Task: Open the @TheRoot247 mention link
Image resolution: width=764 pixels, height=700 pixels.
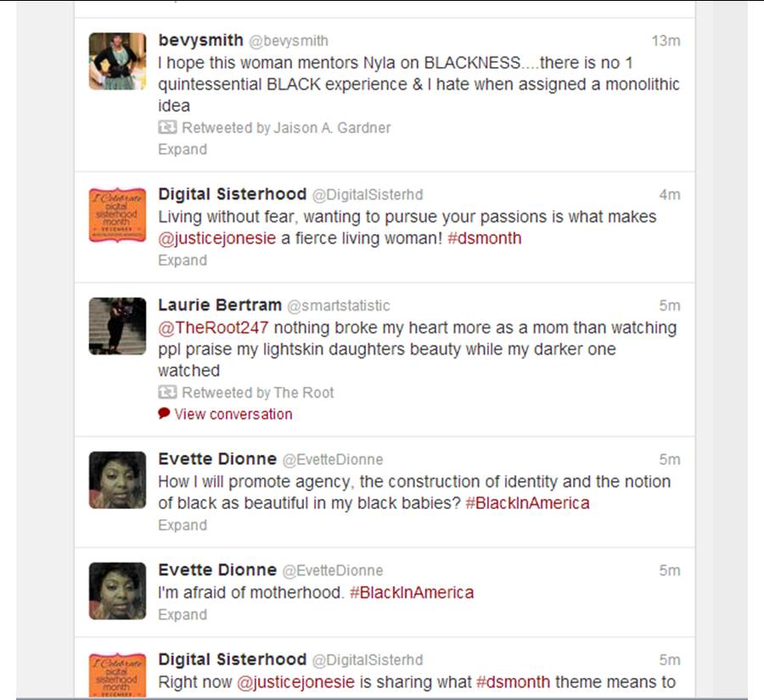Action: [213, 328]
